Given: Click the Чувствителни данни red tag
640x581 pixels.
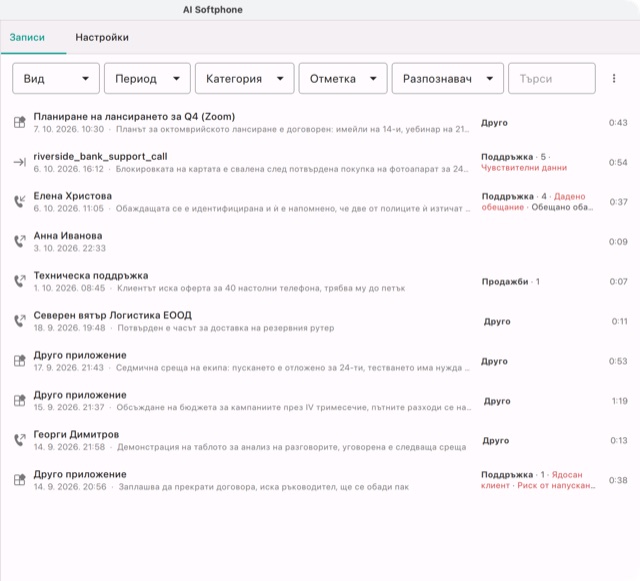Looking at the screenshot, I should tap(524, 168).
